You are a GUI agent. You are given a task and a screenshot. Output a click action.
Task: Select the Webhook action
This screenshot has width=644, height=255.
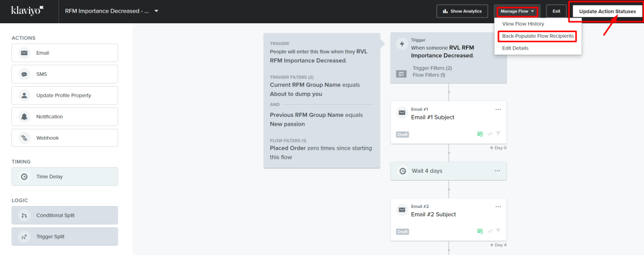tap(64, 138)
